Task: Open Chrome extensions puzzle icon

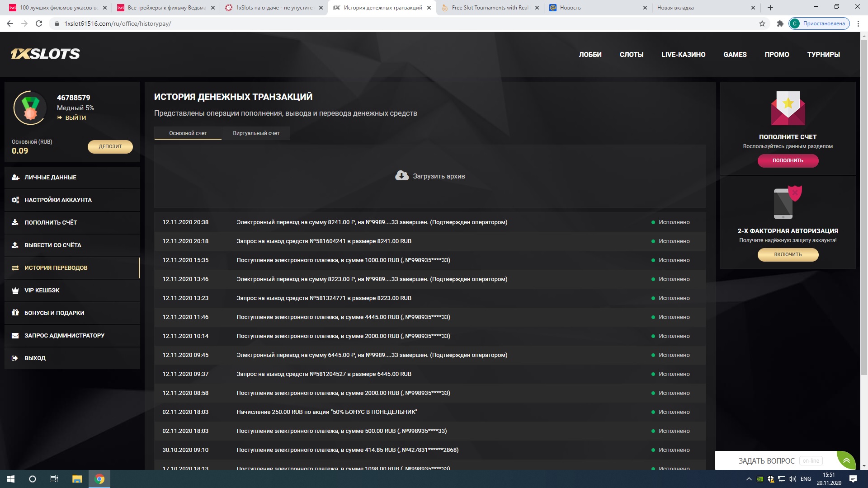Action: 780,23
